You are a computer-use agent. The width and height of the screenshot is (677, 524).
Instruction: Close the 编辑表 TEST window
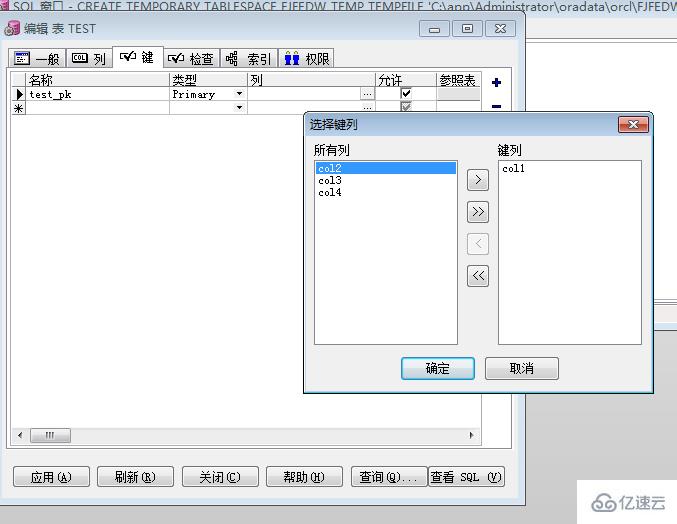click(x=500, y=29)
